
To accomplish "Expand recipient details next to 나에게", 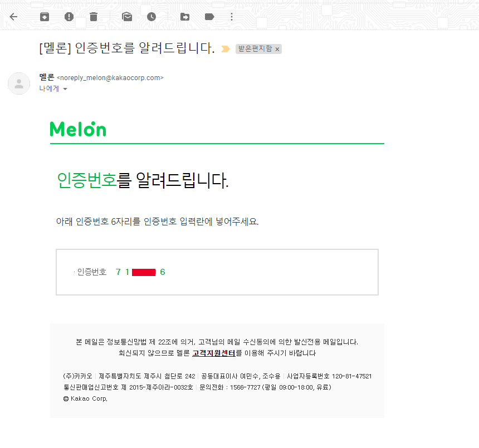I will click(x=65, y=89).
